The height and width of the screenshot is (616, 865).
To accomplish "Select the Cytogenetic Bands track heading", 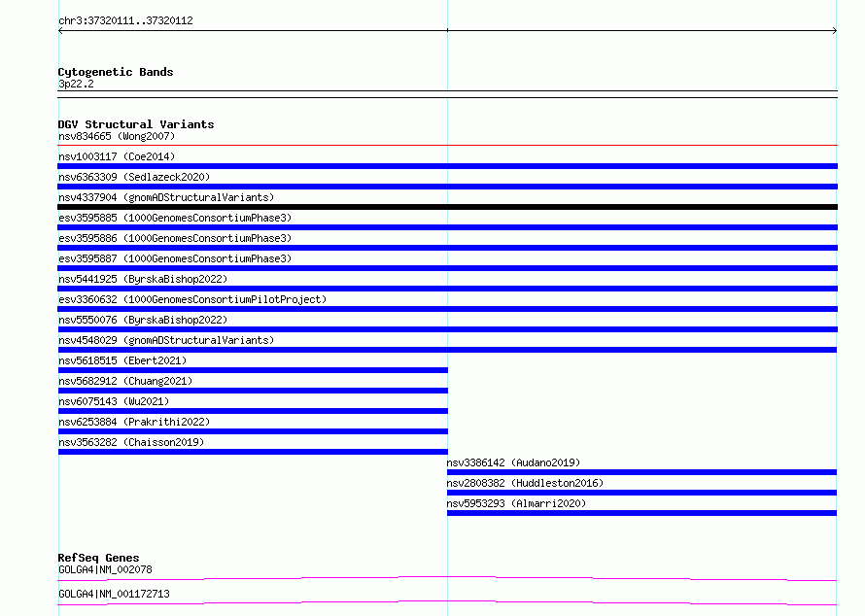I will 116,72.
